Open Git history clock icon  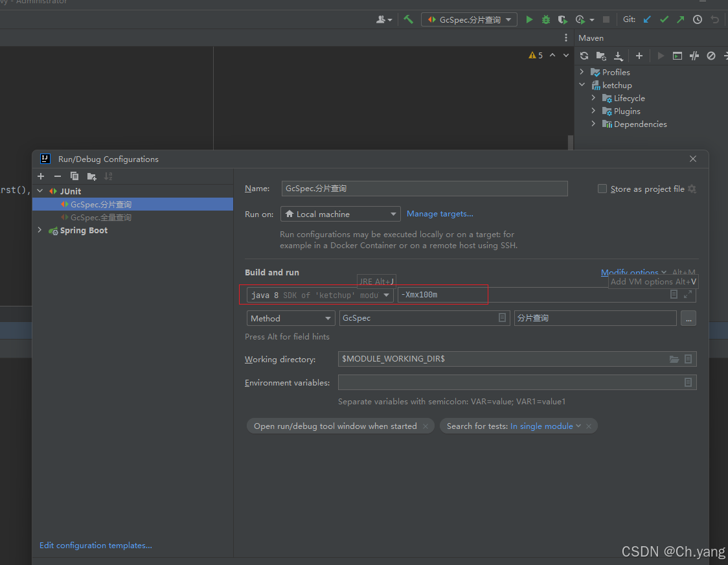(x=698, y=19)
